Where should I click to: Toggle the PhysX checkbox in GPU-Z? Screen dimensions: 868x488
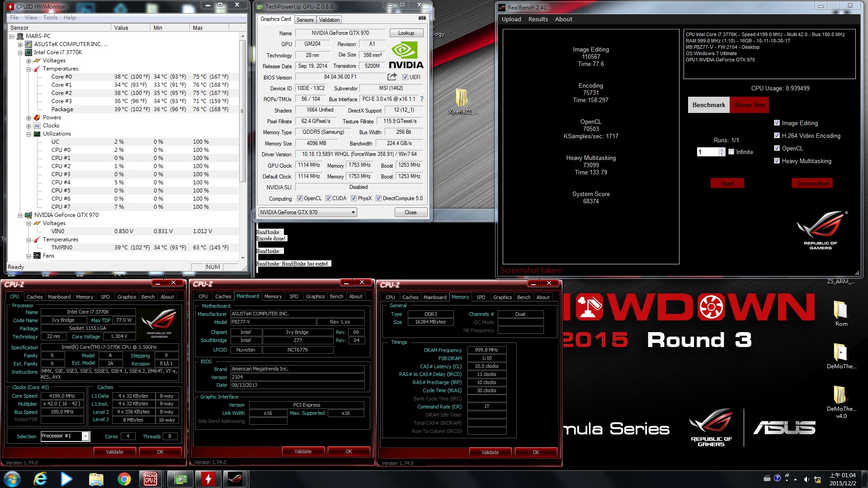354,198
